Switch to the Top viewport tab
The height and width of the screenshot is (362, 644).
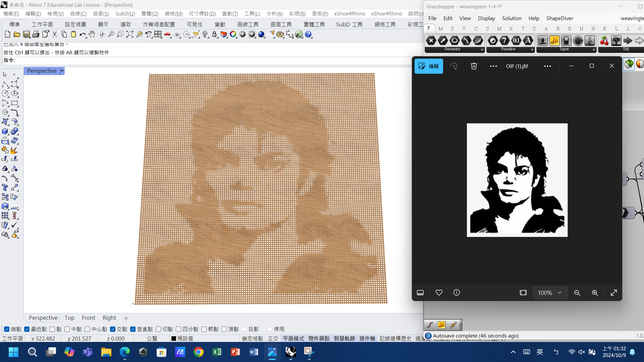(x=69, y=318)
